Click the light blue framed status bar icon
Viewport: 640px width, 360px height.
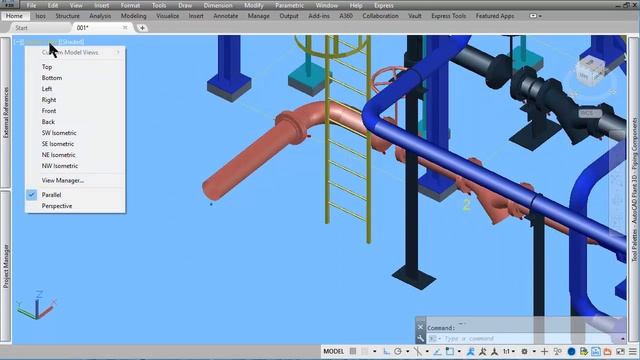point(596,351)
